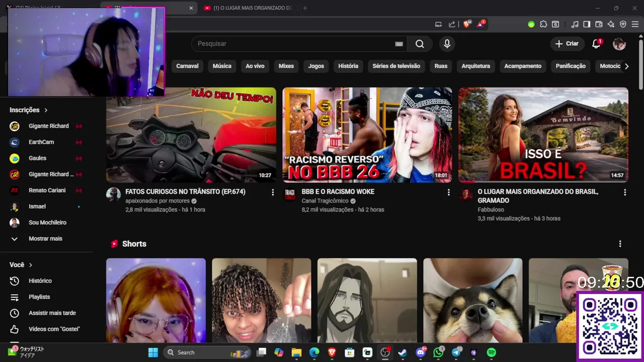Select the História category chip

pyautogui.click(x=348, y=66)
